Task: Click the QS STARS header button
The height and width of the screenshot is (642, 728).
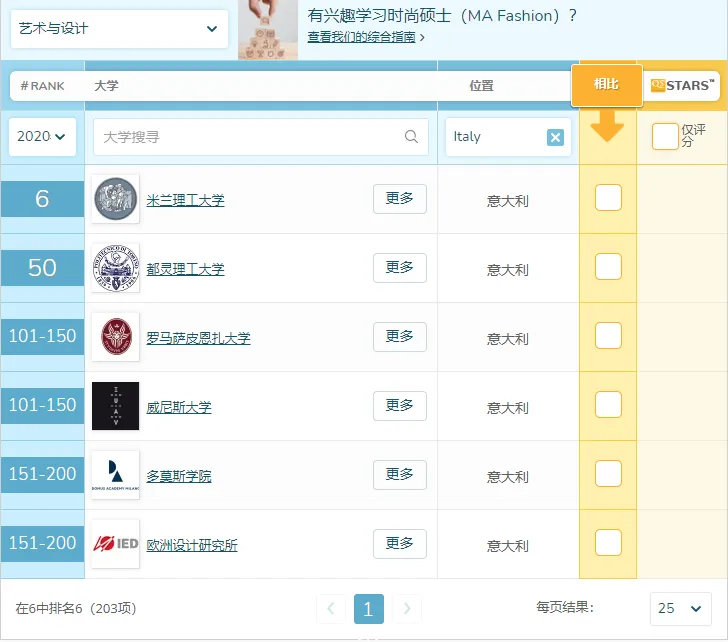Action: pyautogui.click(x=682, y=85)
